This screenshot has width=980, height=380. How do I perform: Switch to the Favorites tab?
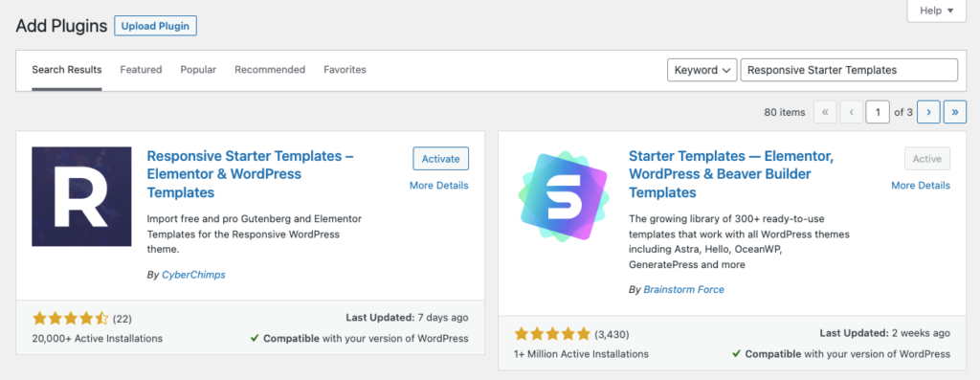point(345,70)
